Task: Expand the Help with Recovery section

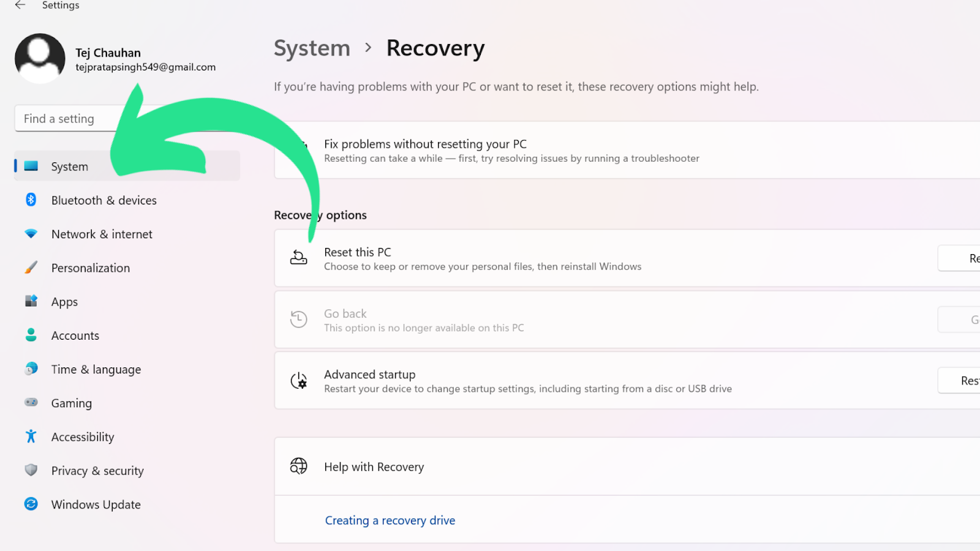Action: click(x=627, y=467)
